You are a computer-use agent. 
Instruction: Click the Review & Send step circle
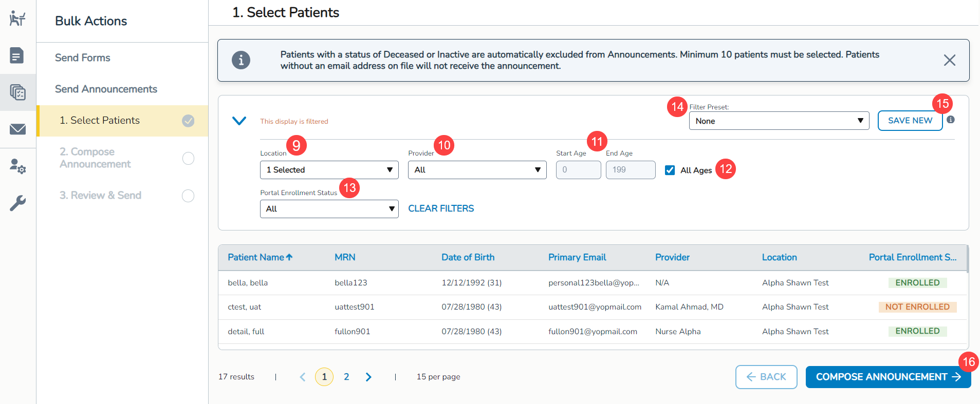coord(188,196)
